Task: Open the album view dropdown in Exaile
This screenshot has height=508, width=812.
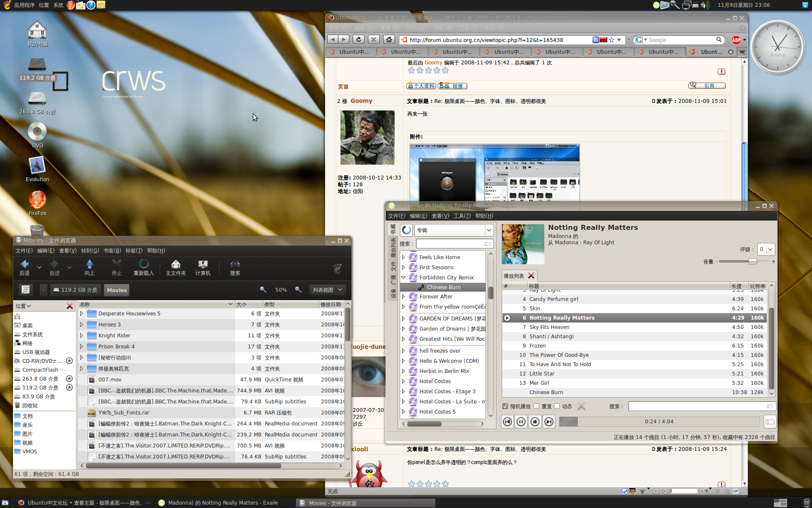Action: point(454,230)
